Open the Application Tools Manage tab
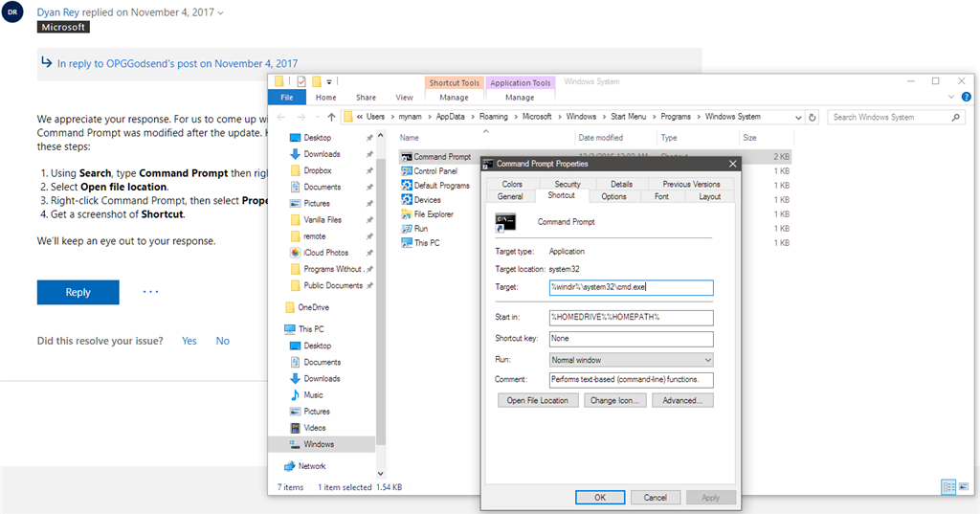 (520, 98)
